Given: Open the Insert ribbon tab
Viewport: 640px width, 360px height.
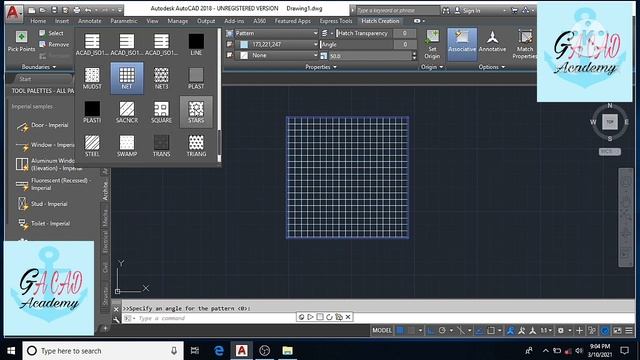Looking at the screenshot, I should click(x=62, y=21).
